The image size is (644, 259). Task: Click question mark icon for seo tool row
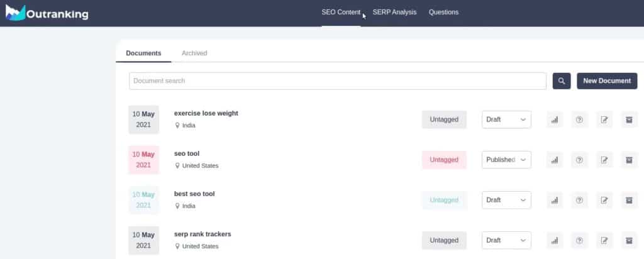click(x=579, y=160)
